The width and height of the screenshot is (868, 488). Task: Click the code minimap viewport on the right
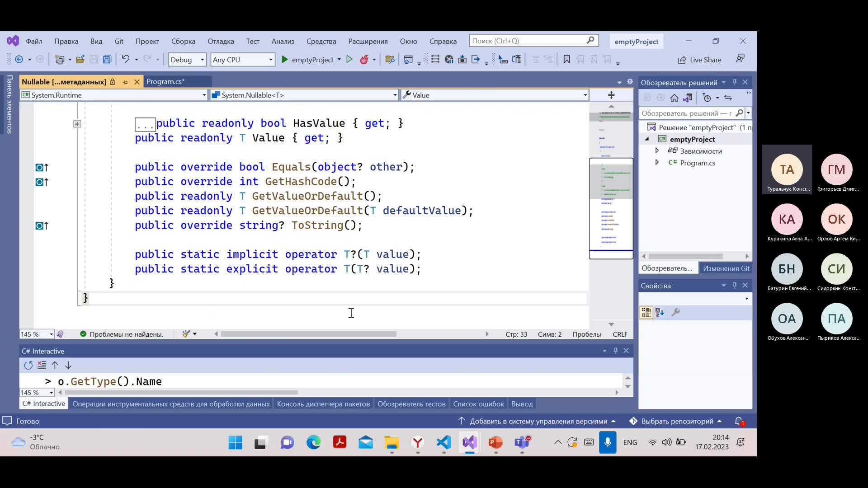[x=611, y=208]
